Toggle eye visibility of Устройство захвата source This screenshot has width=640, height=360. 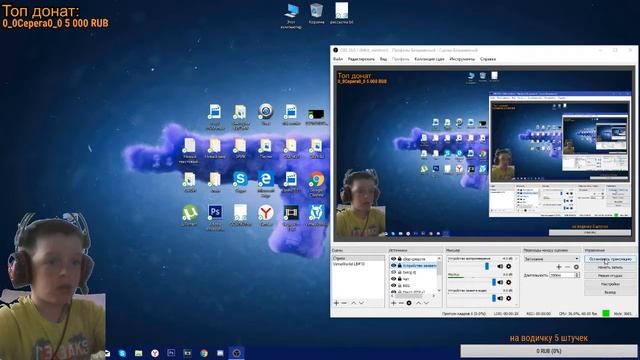tap(393, 265)
